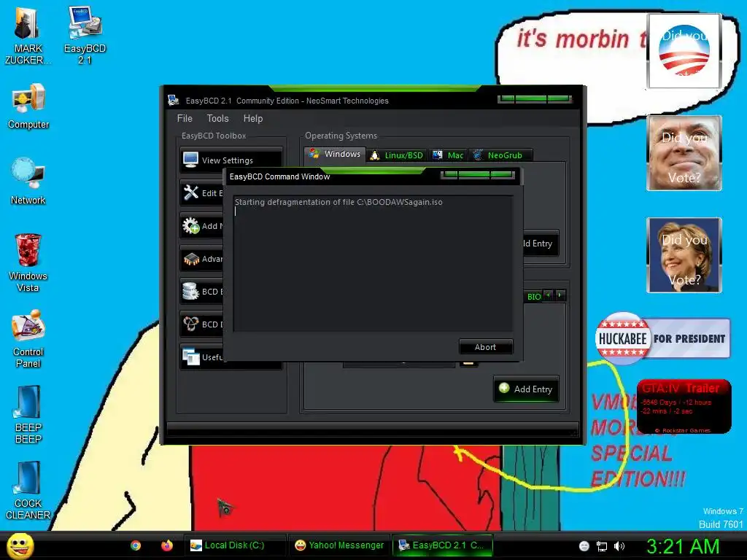Click the Add New Entry gear icon
The height and width of the screenshot is (560, 747).
pos(190,225)
